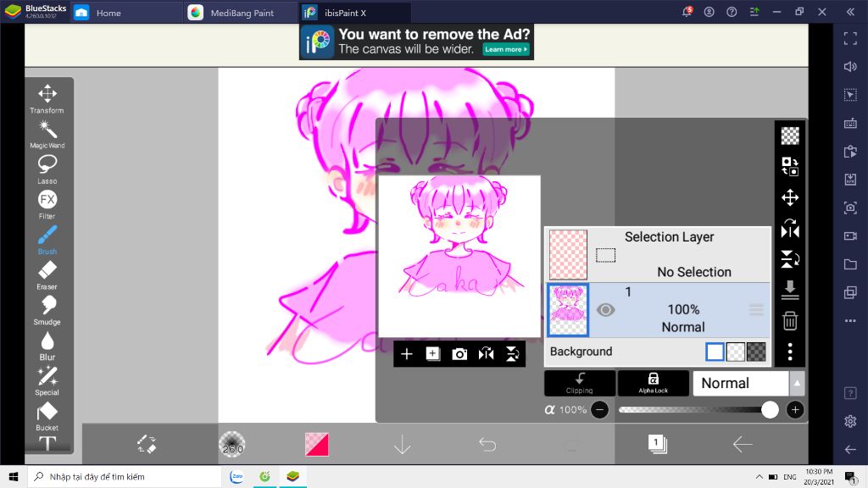Click the layer 1 reorder handle
Image resolution: width=868 pixels, height=488 pixels.
(756, 310)
